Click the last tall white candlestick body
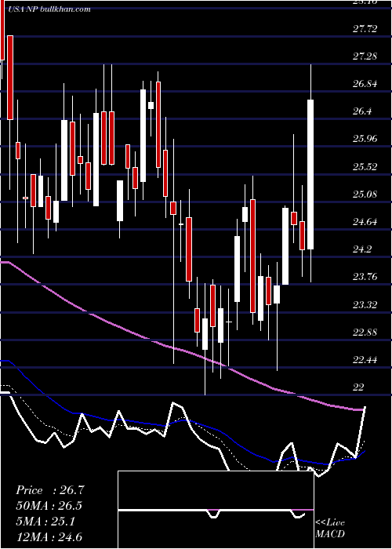 (310, 174)
